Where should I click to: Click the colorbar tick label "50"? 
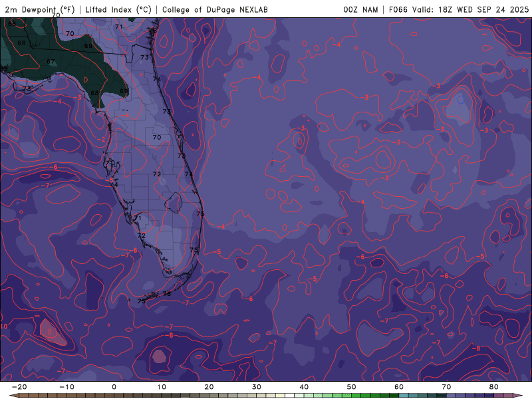pyautogui.click(x=352, y=387)
